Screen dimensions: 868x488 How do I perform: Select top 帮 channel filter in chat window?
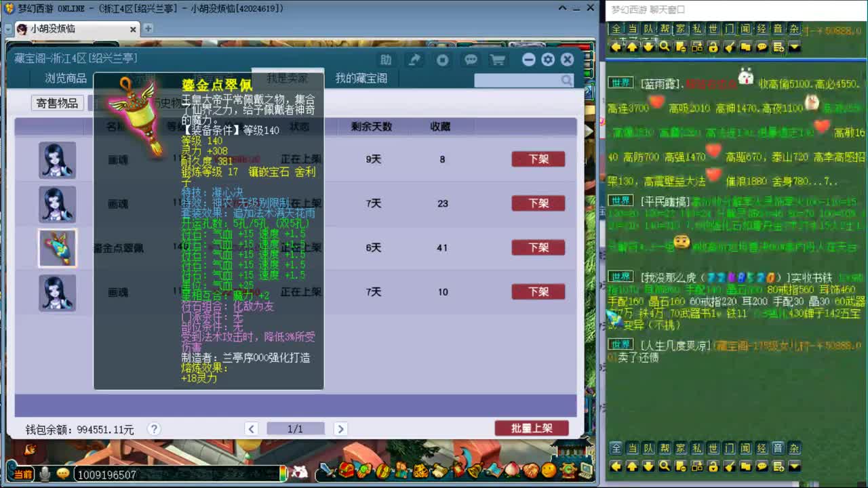(665, 29)
